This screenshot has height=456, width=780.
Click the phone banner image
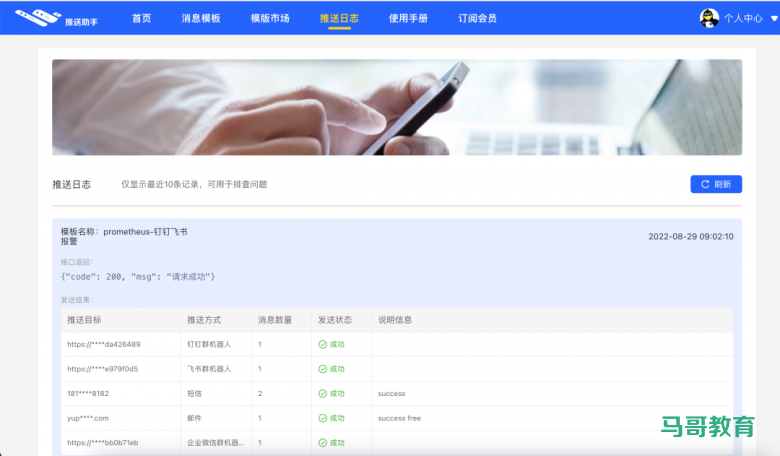(x=397, y=107)
